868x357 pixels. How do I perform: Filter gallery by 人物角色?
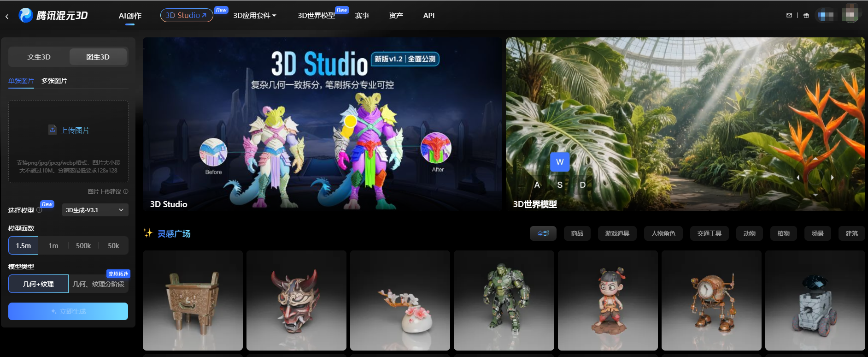pos(663,233)
